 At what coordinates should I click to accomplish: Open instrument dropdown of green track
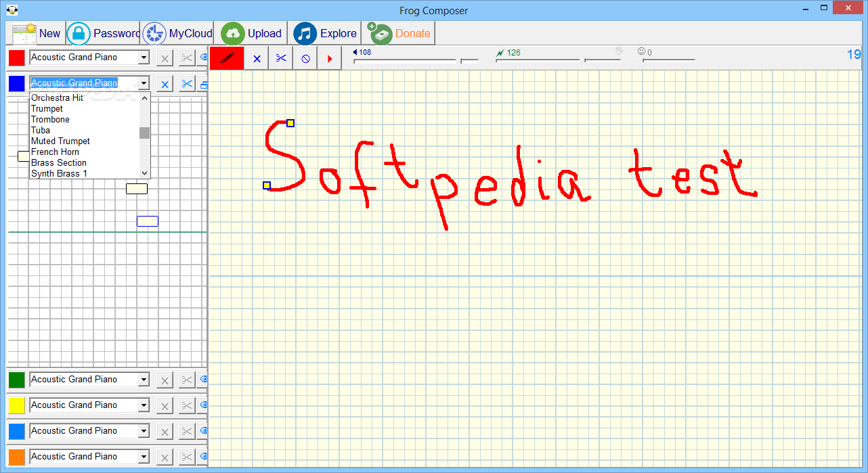click(144, 380)
